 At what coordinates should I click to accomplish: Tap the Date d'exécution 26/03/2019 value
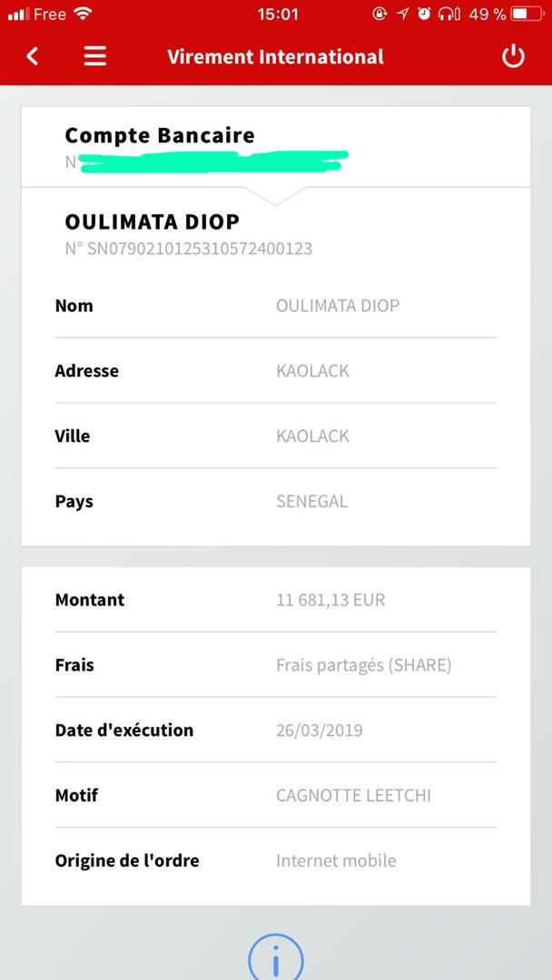pyautogui.click(x=319, y=730)
